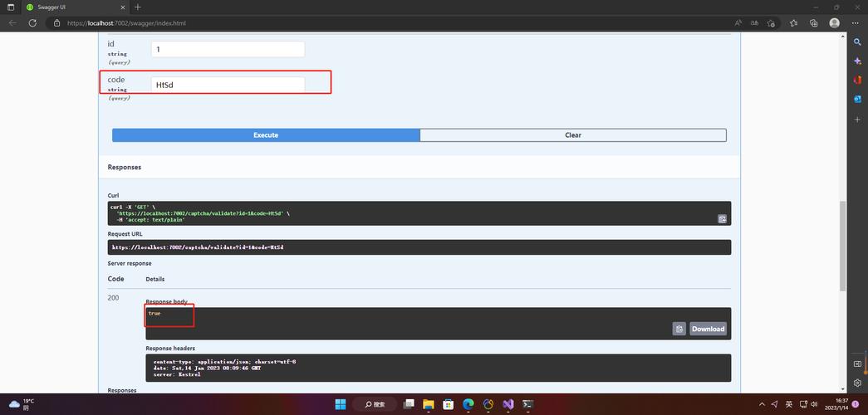Click the blue Execute button

pos(266,135)
